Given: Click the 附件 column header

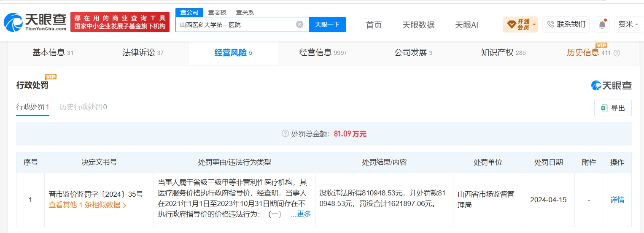Looking at the screenshot, I should click(589, 162).
